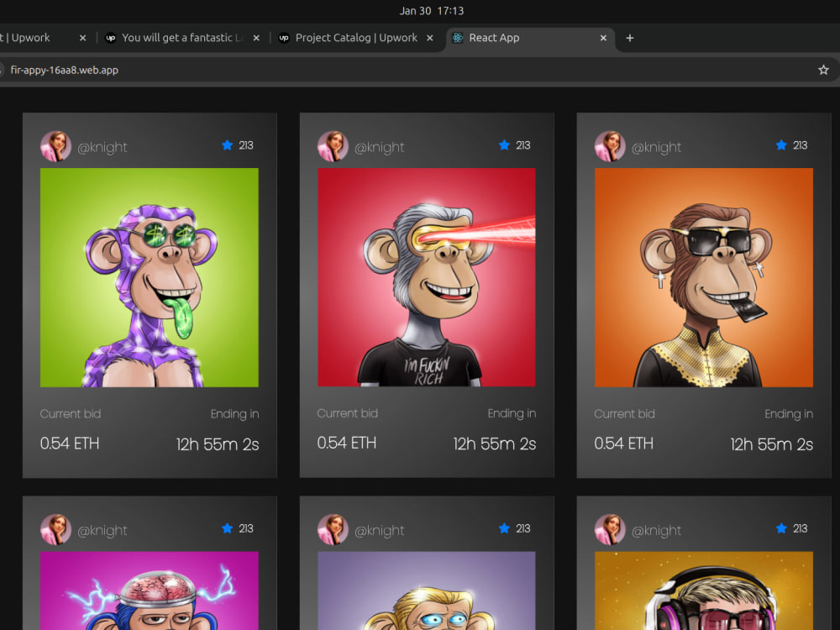Click the Upwork favicon on Project Catalog tab

click(x=284, y=38)
